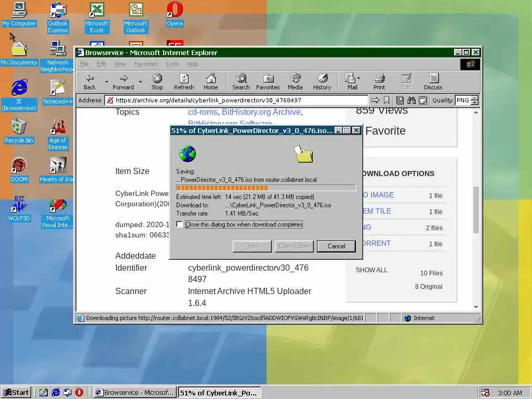Viewport: 532px width, 399px height.
Task: Click the download progress bar
Action: click(266, 188)
